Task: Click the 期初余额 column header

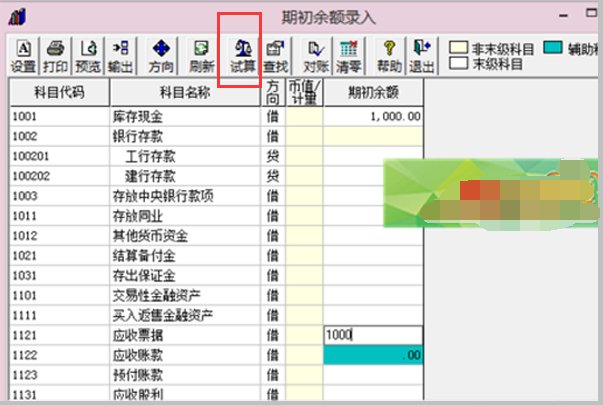Action: [373, 92]
